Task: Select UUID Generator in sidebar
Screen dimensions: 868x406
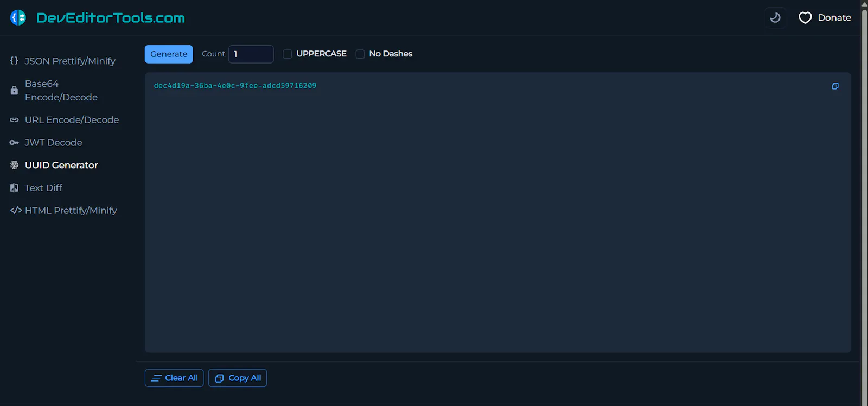Action: click(x=61, y=165)
